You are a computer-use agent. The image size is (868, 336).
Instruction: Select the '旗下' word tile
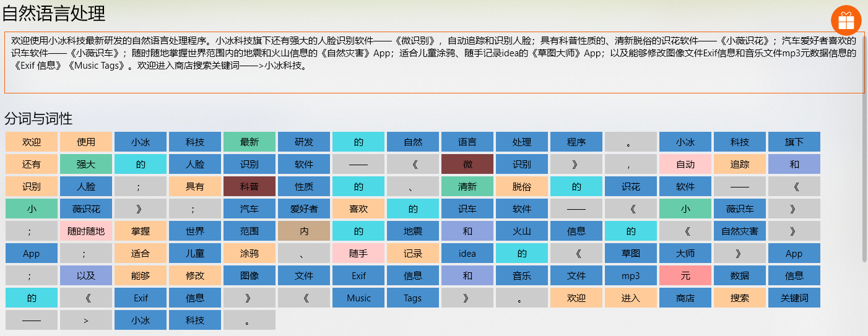tap(794, 142)
